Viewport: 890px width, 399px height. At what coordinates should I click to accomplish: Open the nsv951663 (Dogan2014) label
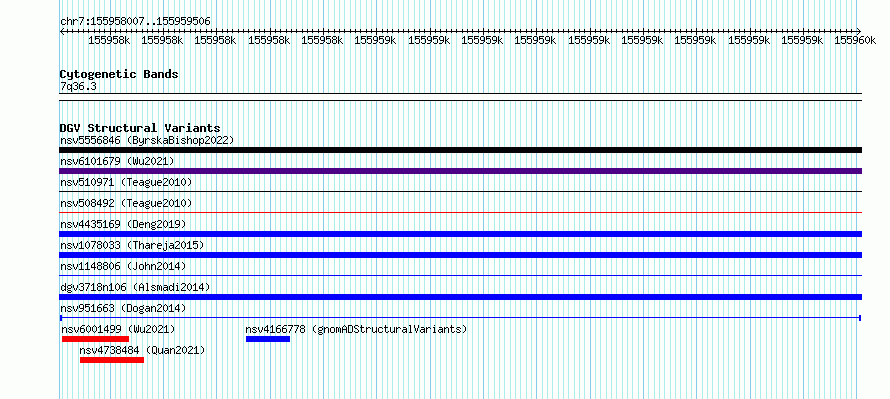(123, 308)
